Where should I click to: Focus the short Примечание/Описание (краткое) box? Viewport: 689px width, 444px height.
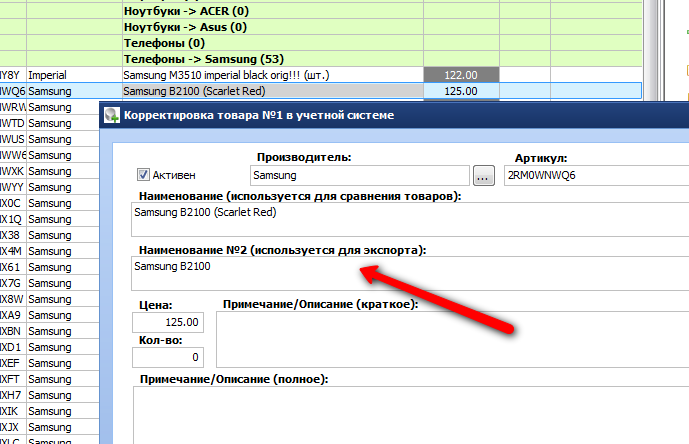pyautogui.click(x=453, y=339)
